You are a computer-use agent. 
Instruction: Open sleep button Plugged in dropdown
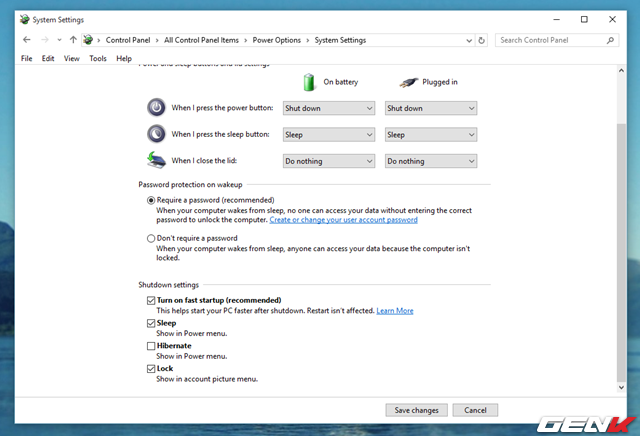pyautogui.click(x=431, y=135)
